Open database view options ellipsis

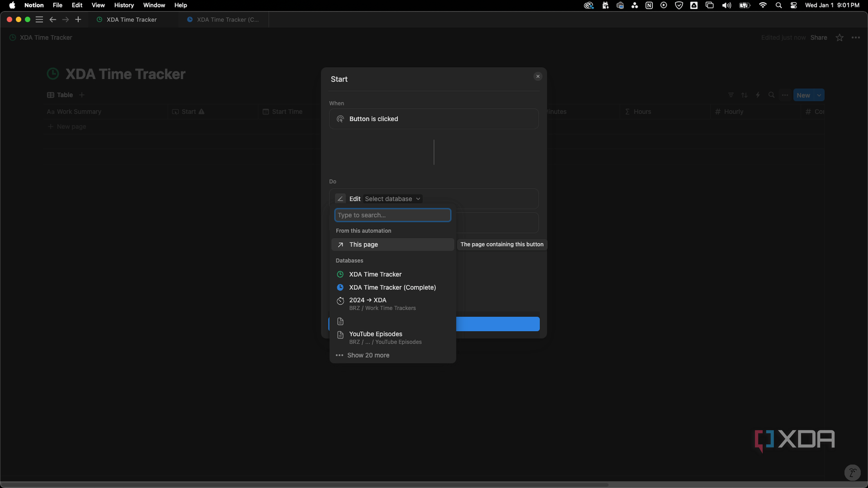coord(785,95)
